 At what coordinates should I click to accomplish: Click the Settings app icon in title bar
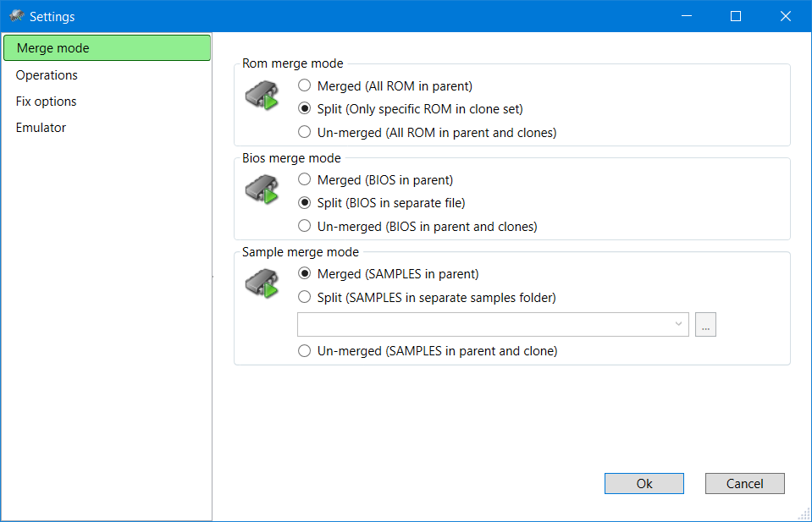coord(15,16)
